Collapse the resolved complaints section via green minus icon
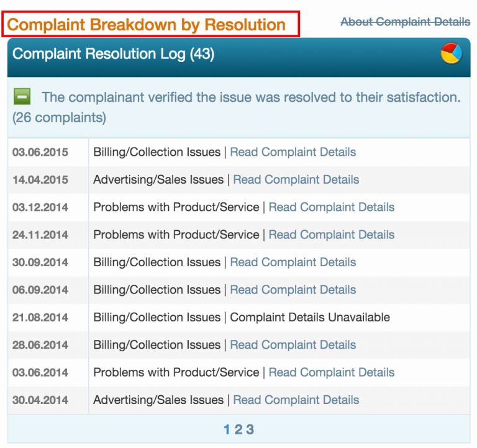This screenshot has width=477, height=448. [22, 97]
